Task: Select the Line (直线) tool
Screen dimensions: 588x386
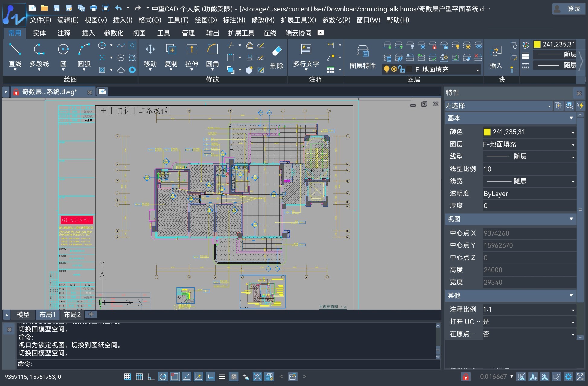Action: pyautogui.click(x=15, y=56)
